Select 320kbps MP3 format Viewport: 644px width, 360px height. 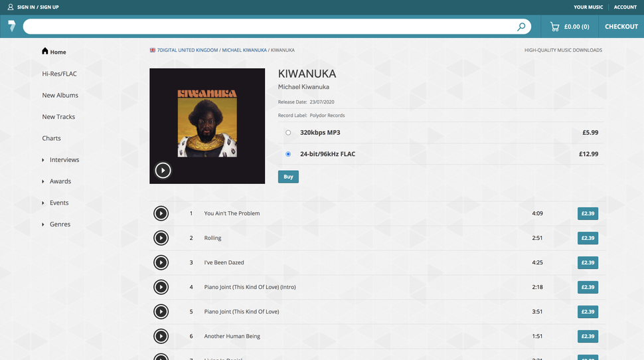(x=288, y=133)
